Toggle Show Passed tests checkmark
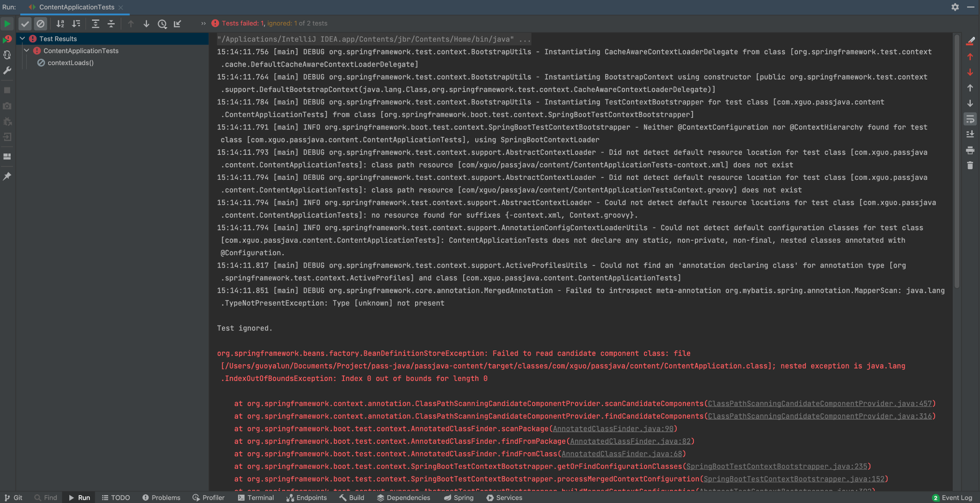980x503 pixels. 25,24
